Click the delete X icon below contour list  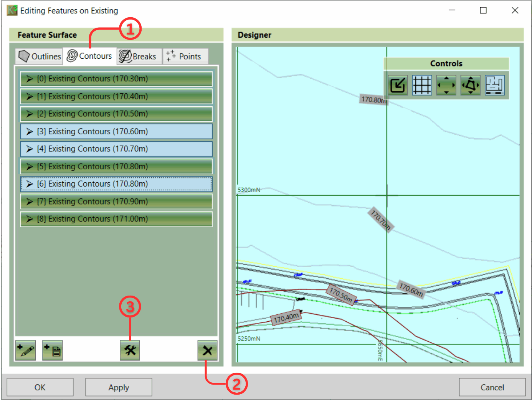tap(207, 350)
